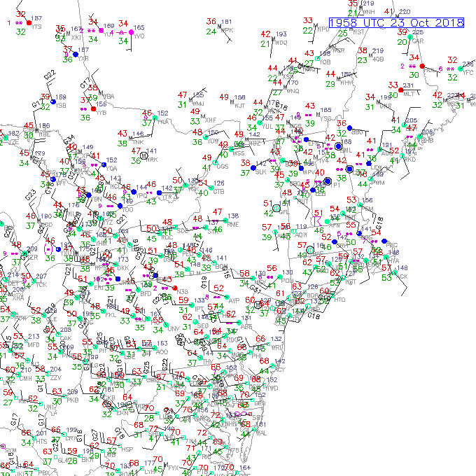Click the ACK station identifier
Viewport: 476px width, 476px height.
[402, 276]
